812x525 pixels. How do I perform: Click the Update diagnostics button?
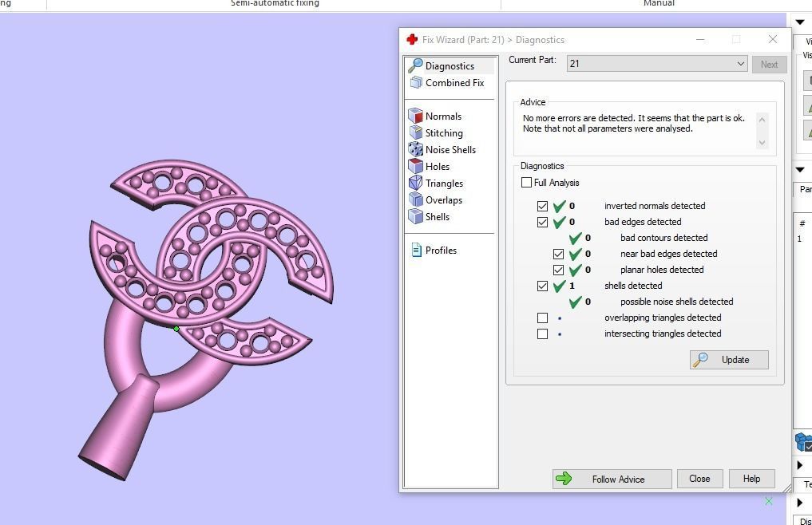(x=729, y=360)
